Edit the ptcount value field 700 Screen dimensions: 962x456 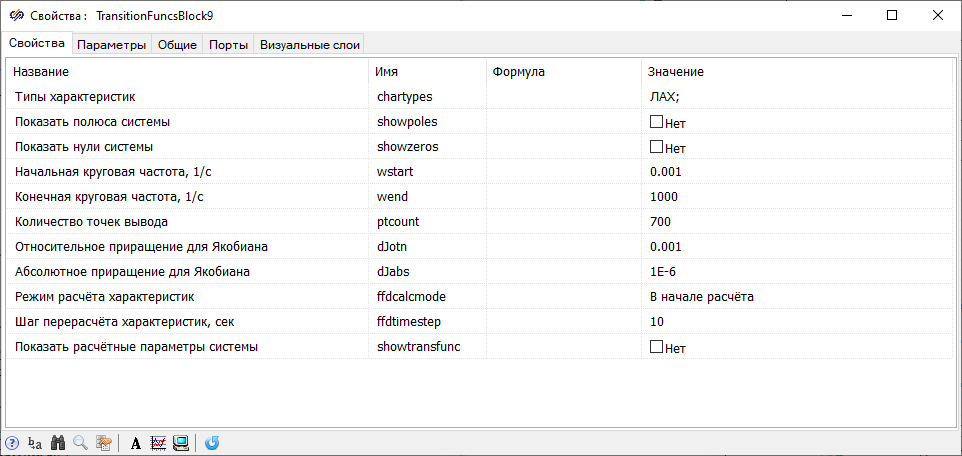pos(795,222)
